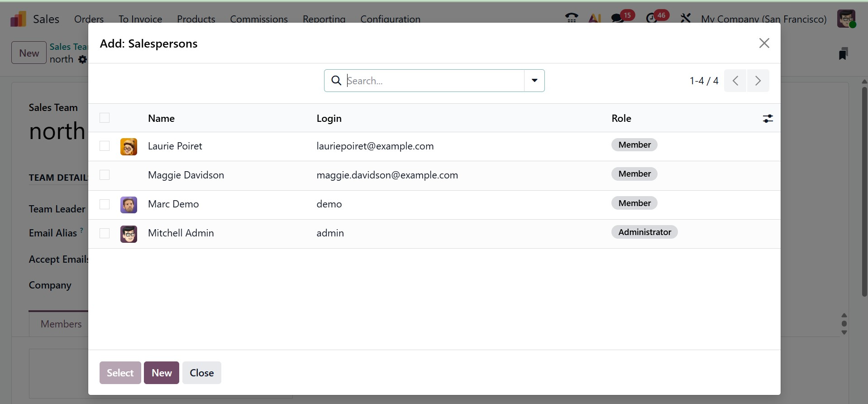Open the Reporting menu
The image size is (868, 404).
324,19
